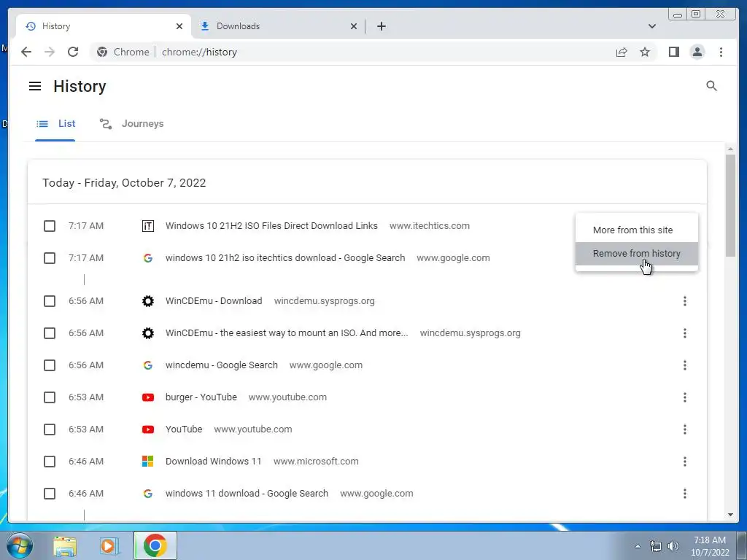Tick checkbox for burger - YouTube
This screenshot has height=560, width=747.
[50, 397]
